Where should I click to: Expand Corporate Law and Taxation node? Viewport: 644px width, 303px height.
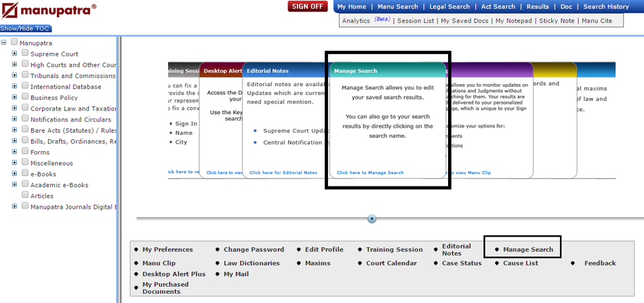pyautogui.click(x=14, y=108)
